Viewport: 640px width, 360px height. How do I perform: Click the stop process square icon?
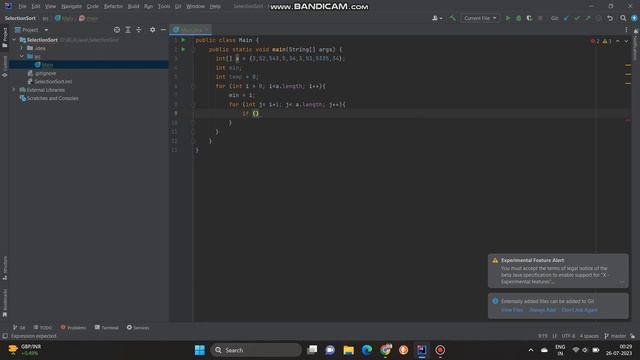pos(540,18)
